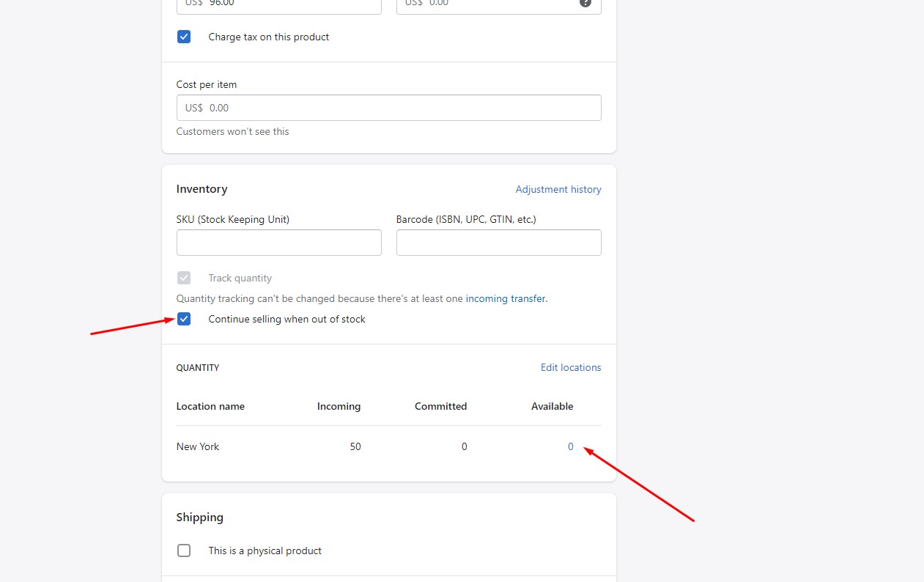Click the Inventory section heading
The height and width of the screenshot is (582, 924).
point(202,189)
